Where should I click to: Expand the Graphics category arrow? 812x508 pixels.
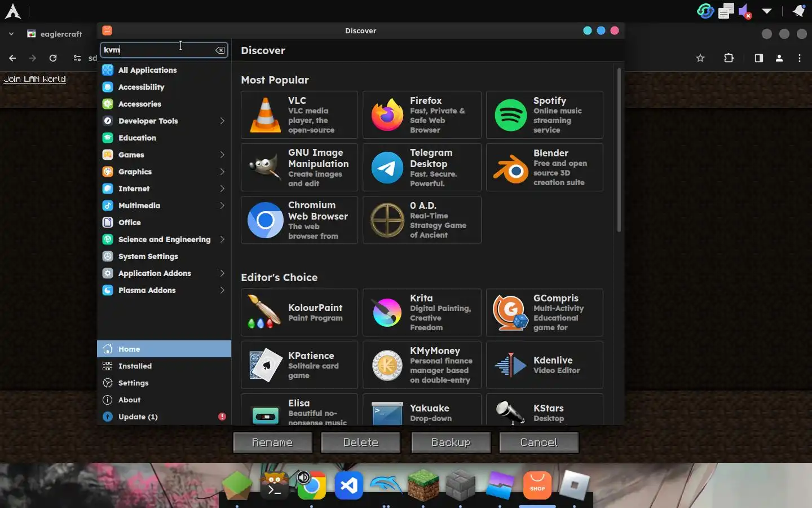(222, 172)
